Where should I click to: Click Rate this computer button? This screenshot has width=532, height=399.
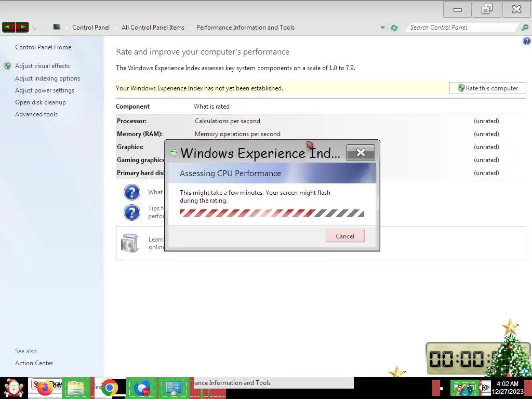tap(487, 88)
